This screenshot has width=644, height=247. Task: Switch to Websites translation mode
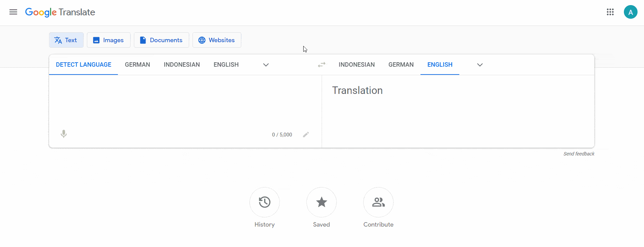217,40
